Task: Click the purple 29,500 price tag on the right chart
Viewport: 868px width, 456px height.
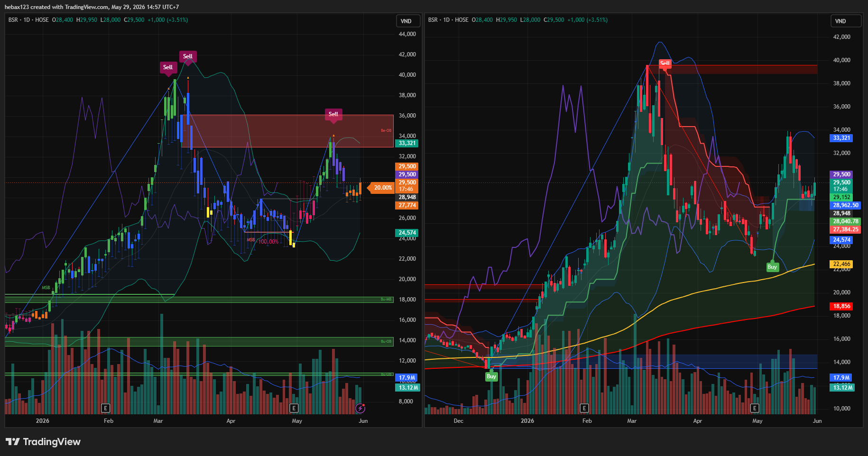Action: (x=841, y=174)
